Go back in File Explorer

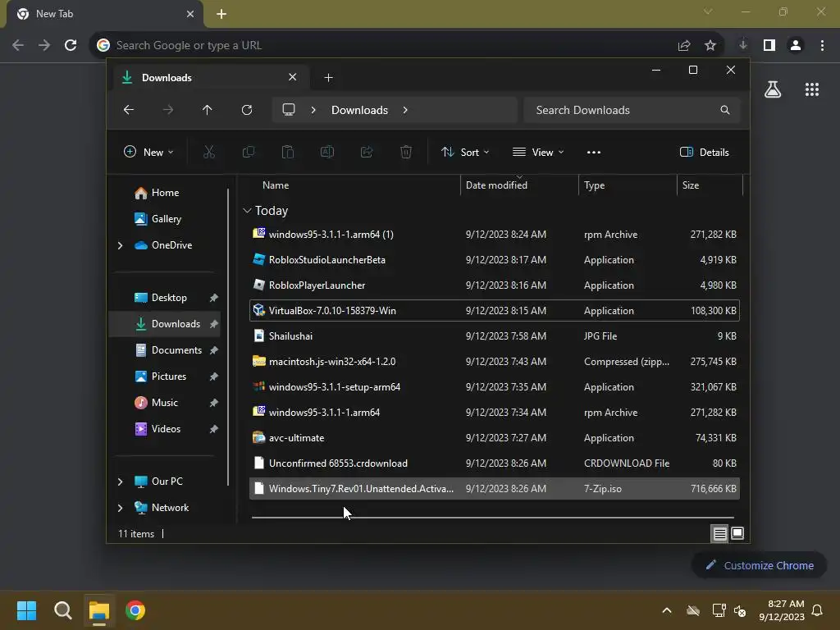[x=129, y=110]
